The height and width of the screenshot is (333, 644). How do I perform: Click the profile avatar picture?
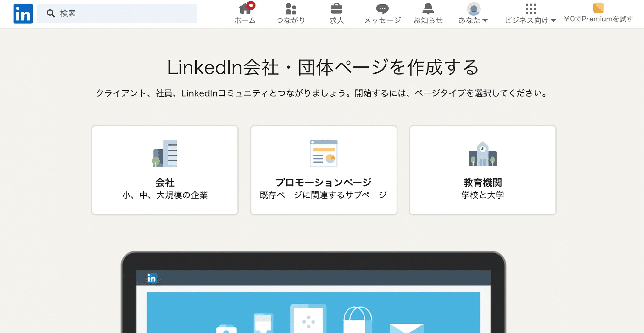tap(474, 9)
